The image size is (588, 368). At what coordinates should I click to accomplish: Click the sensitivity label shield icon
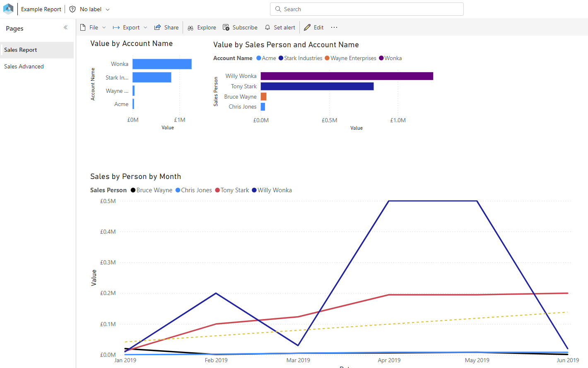point(72,9)
